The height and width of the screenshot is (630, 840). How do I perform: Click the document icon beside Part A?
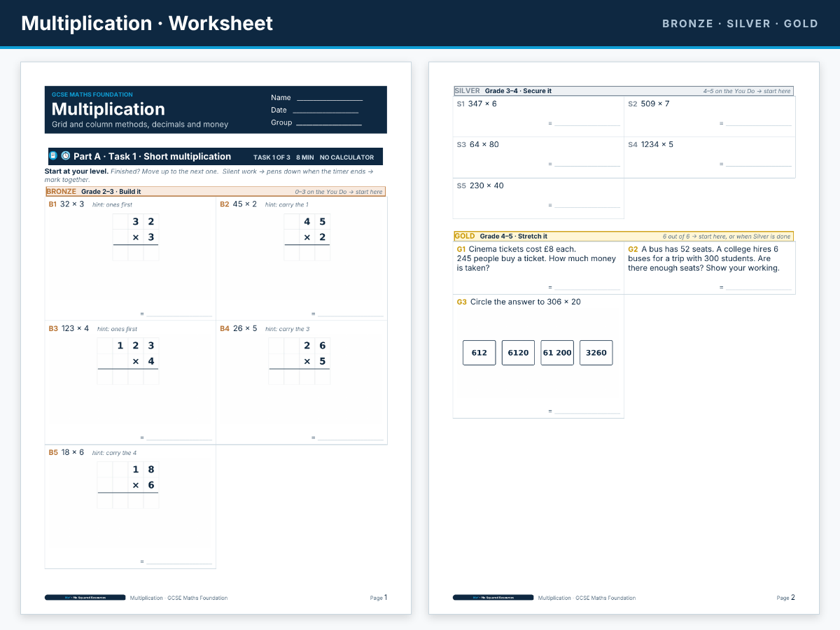(x=53, y=156)
